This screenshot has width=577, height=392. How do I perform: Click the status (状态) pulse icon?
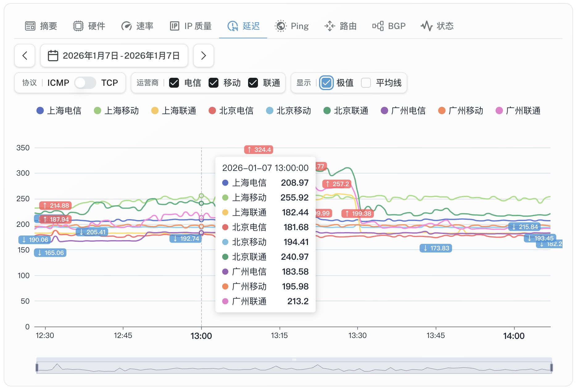click(427, 26)
